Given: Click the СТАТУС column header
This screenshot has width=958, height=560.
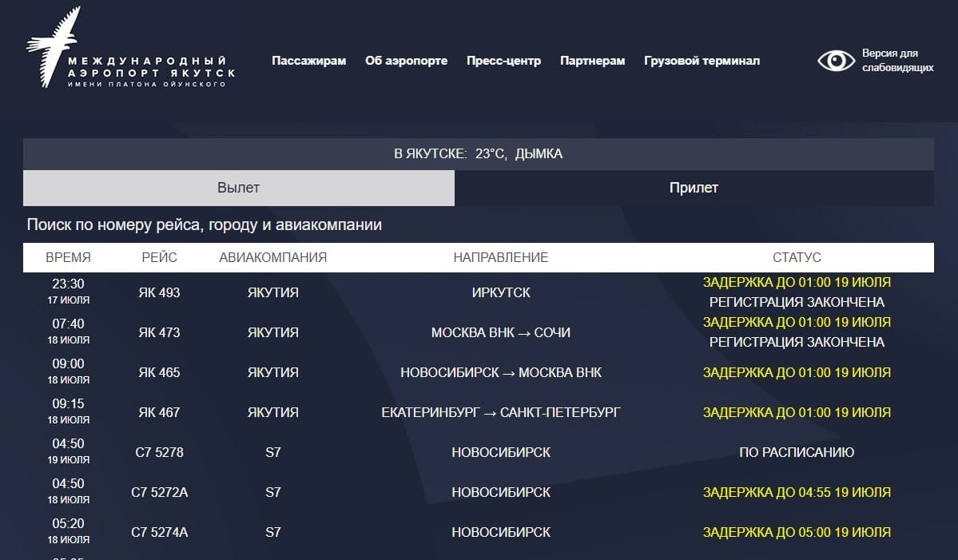Looking at the screenshot, I should pyautogui.click(x=797, y=258).
